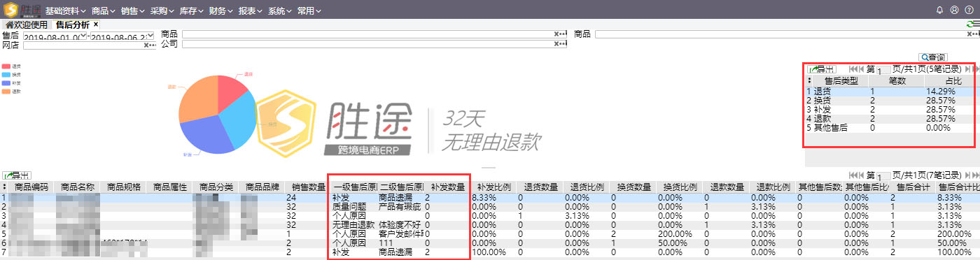
Task: Click the 售后合计 column header
Action: point(911,187)
